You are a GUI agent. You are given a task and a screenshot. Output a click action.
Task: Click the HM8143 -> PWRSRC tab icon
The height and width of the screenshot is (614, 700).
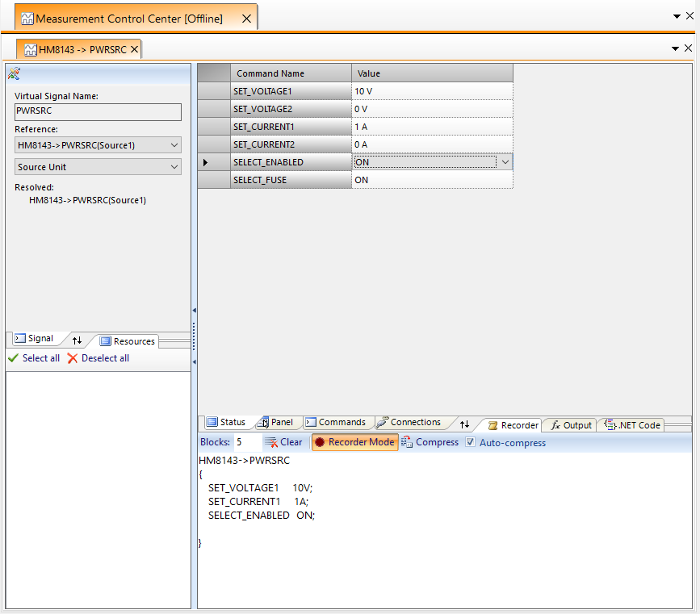(x=31, y=49)
